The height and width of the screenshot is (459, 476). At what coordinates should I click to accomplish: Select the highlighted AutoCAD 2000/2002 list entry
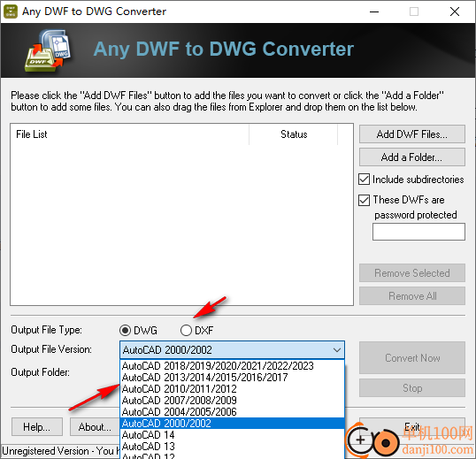pos(232,424)
